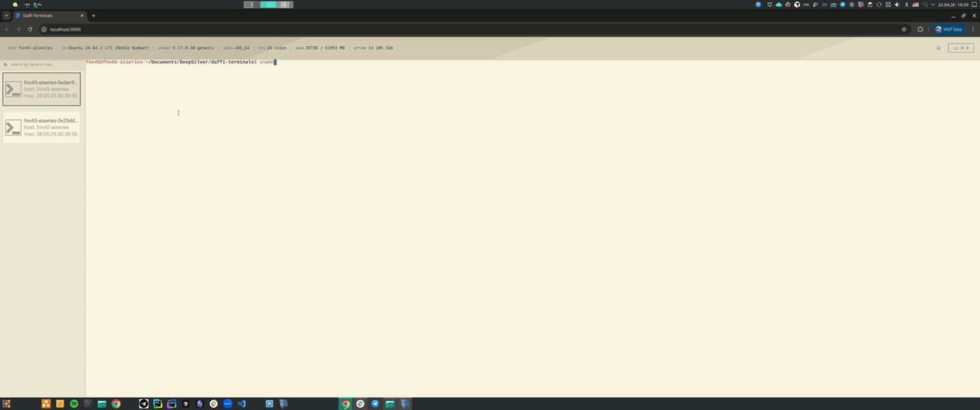Open a new browser tab

click(x=93, y=15)
